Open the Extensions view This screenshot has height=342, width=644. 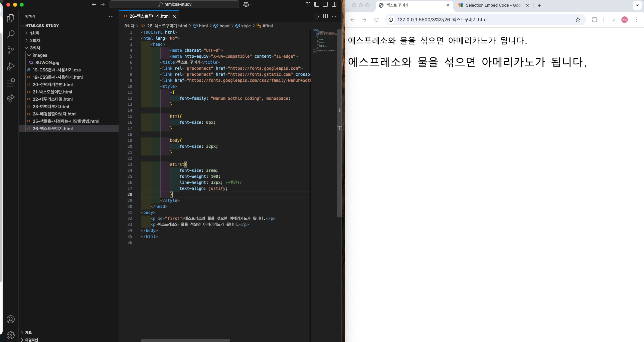coord(11,82)
